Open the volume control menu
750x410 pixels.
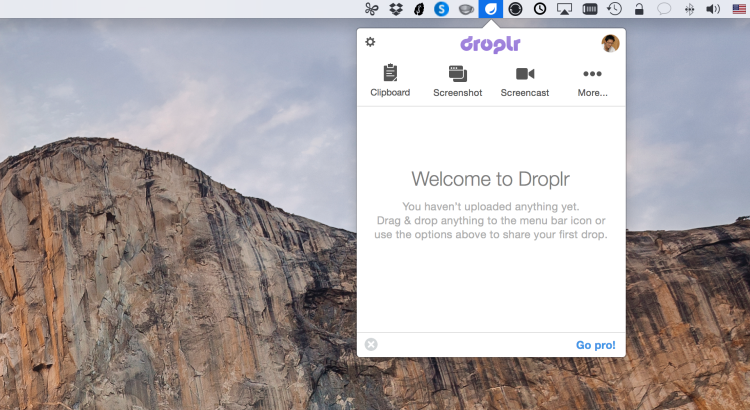coord(713,9)
